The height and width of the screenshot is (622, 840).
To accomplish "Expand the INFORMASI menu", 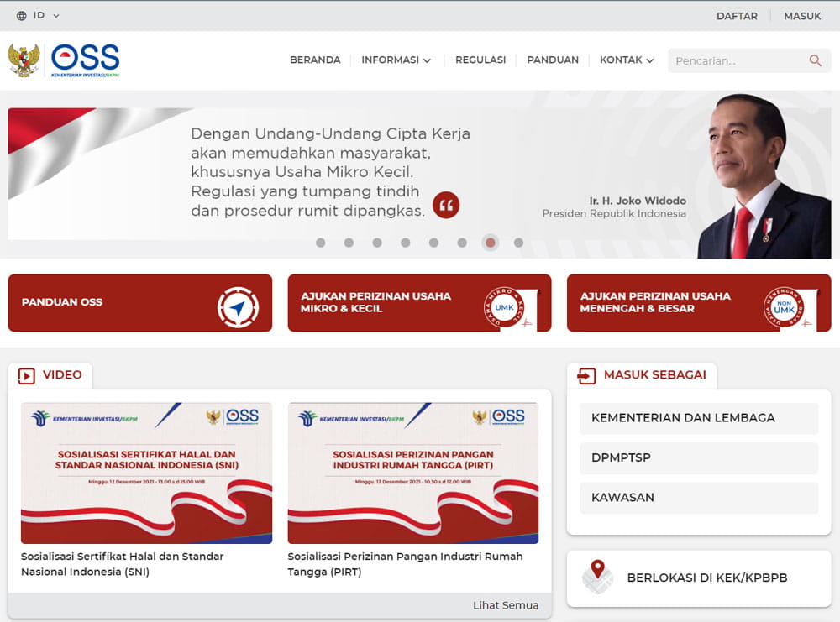I will 396,60.
